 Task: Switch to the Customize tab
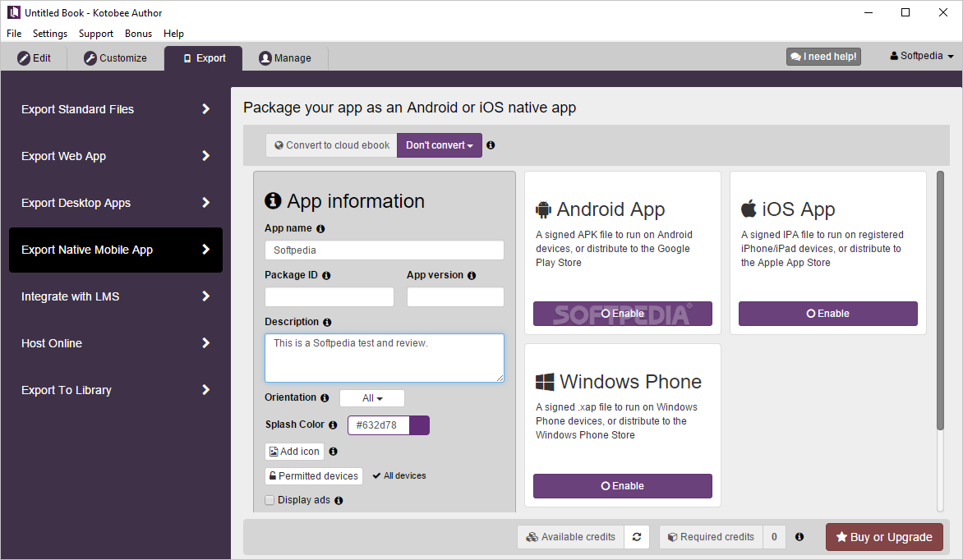tap(116, 58)
